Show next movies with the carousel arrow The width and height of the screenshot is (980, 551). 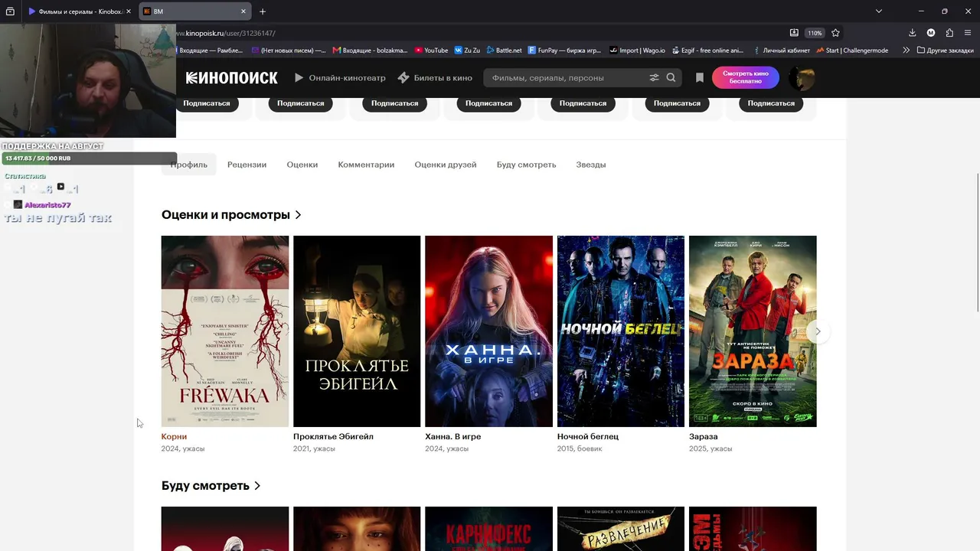[818, 331]
